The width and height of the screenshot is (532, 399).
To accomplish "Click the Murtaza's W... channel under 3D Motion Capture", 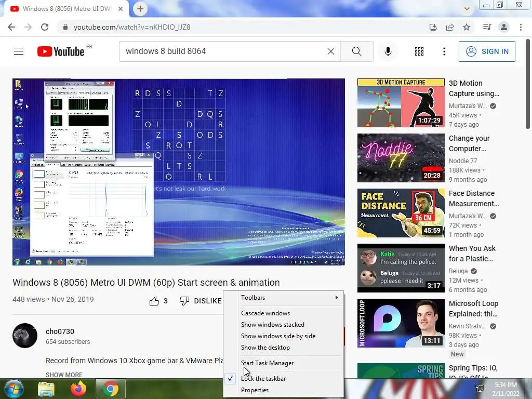I will 468,106.
